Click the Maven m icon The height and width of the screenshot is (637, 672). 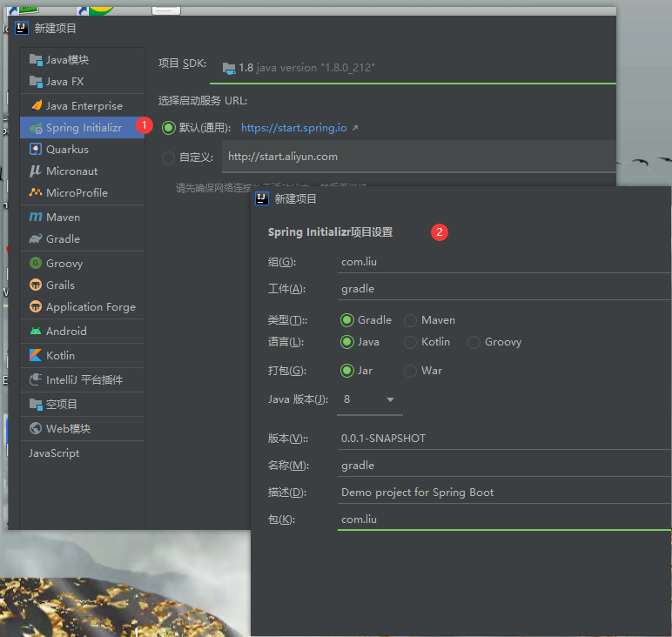(36, 218)
